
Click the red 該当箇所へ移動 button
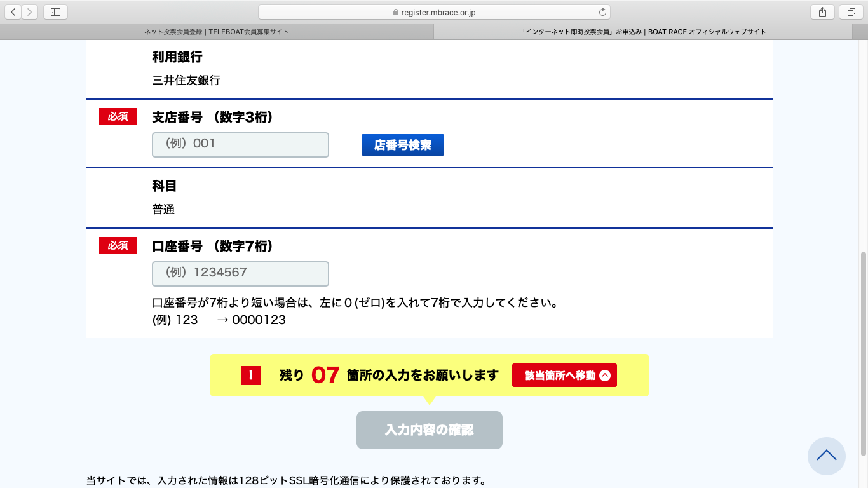click(x=564, y=376)
